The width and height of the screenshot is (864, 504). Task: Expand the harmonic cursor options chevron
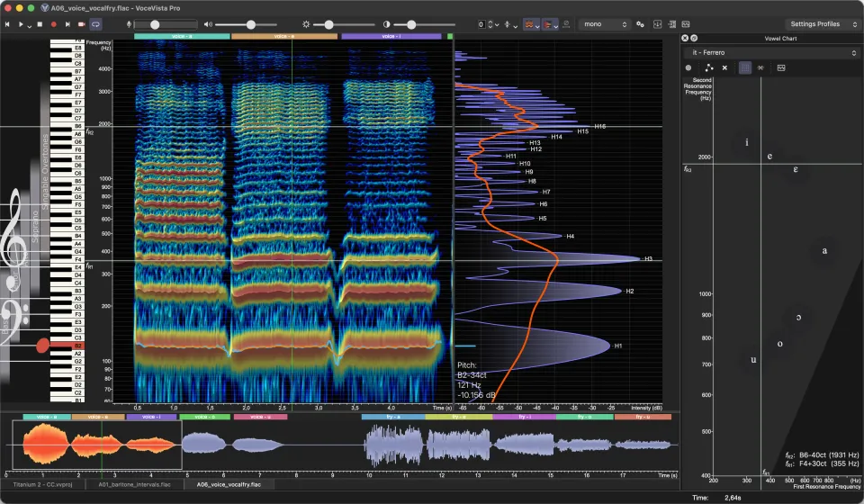tap(515, 26)
